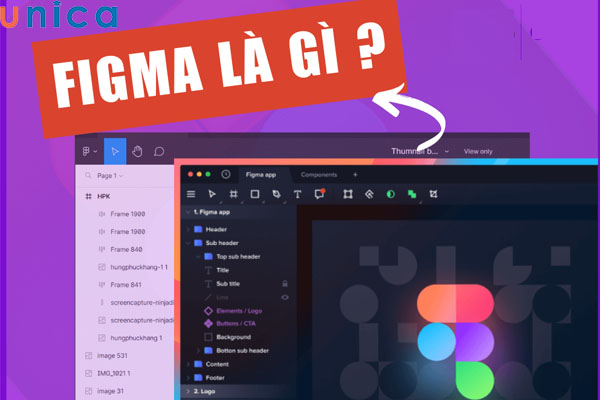Open the hamburger menu in Figma app window
The width and height of the screenshot is (600, 400).
(x=191, y=194)
